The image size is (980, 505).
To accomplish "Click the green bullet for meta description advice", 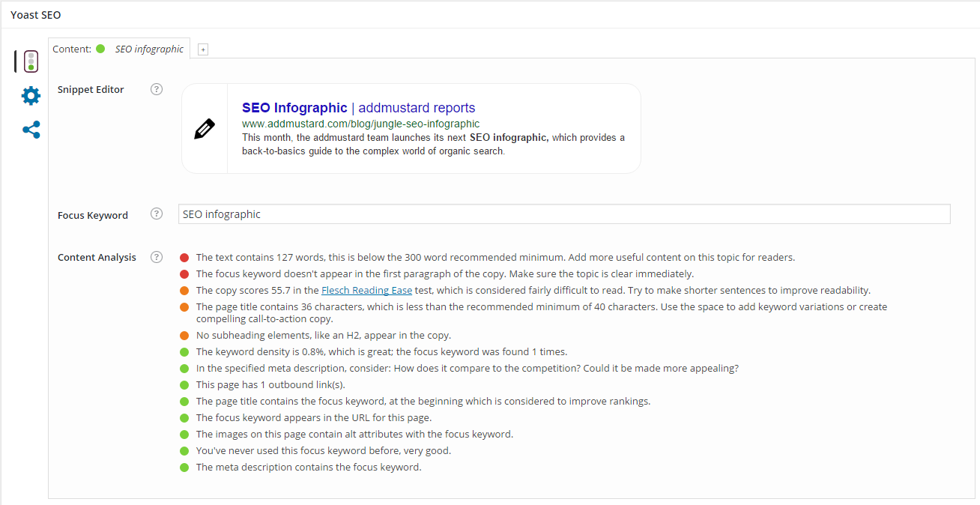I will (x=184, y=369).
